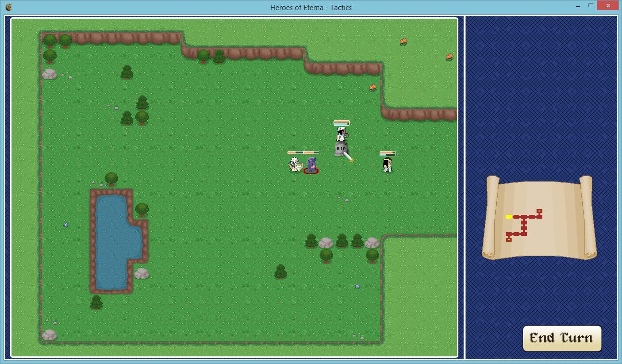This screenshot has height=364, width=622.
Task: Minimize the Heroes of Eterna window
Action: click(x=577, y=6)
